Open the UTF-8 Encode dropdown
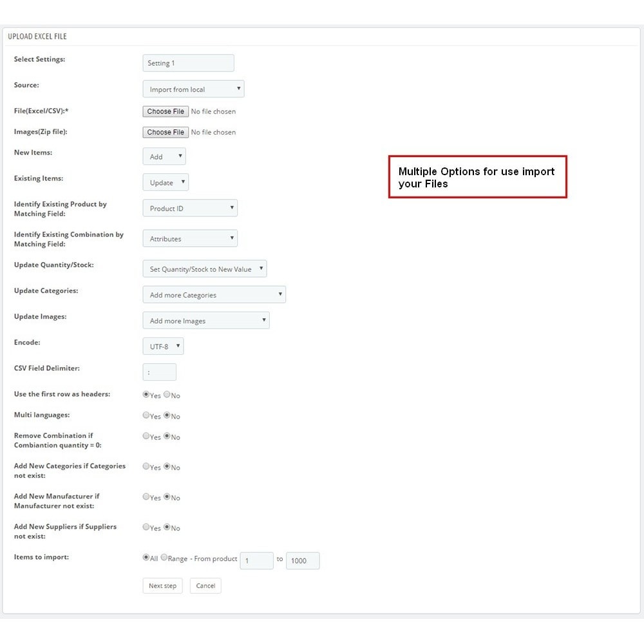This screenshot has height=644, width=644. tap(163, 346)
